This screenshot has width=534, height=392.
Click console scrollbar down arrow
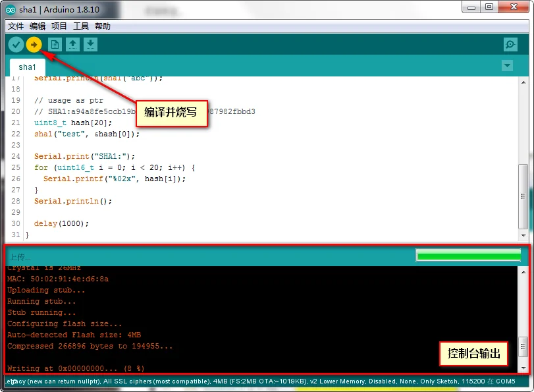point(523,368)
